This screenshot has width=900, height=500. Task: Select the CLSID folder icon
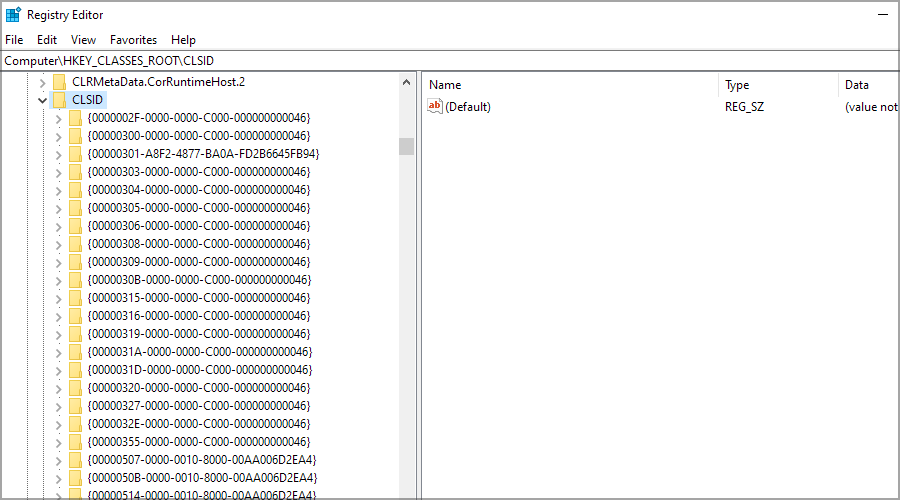point(59,100)
